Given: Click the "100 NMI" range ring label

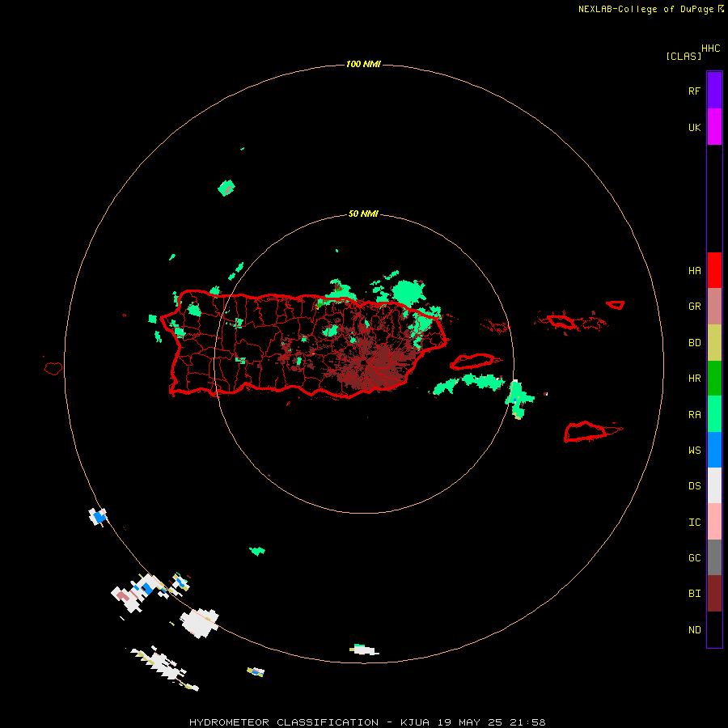Looking at the screenshot, I should pyautogui.click(x=363, y=64).
